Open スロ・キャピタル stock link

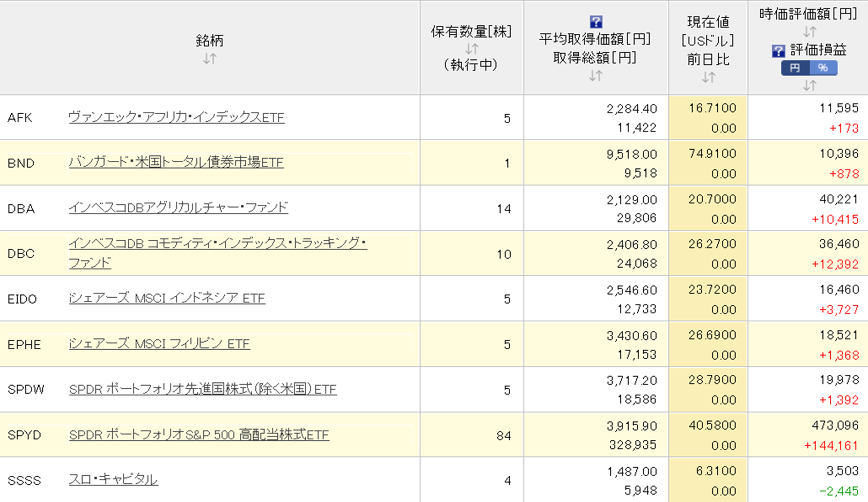(113, 479)
